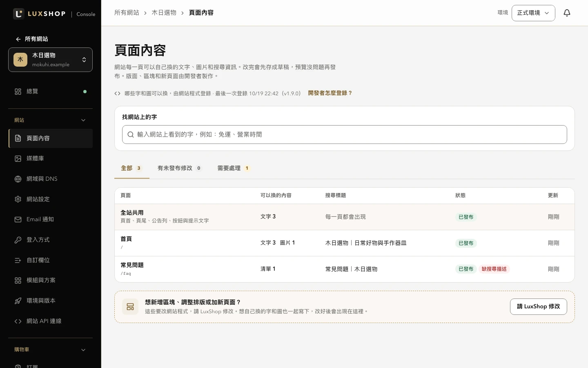Open 環境與版本 in the sidebar
This screenshot has height=368, width=588.
(x=50, y=301)
